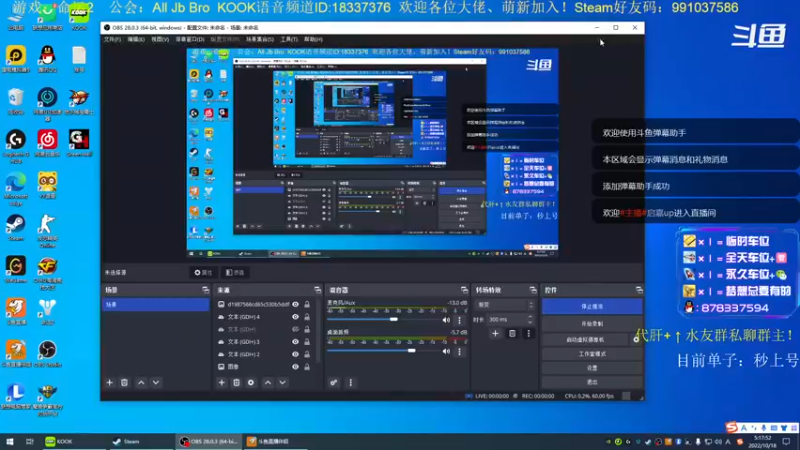Screen dimensions: 800x450
Task: Click 开始录制 start recording button
Action: [x=592, y=323]
